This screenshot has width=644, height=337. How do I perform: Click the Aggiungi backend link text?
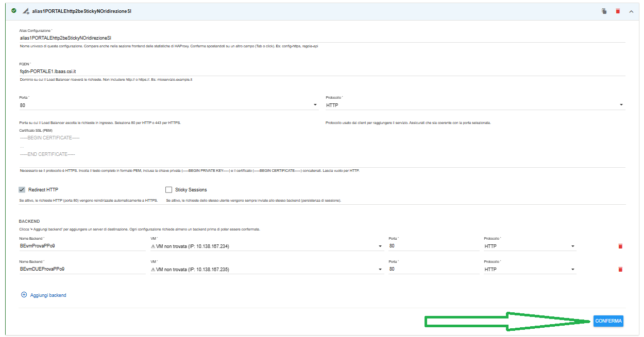pos(48,295)
